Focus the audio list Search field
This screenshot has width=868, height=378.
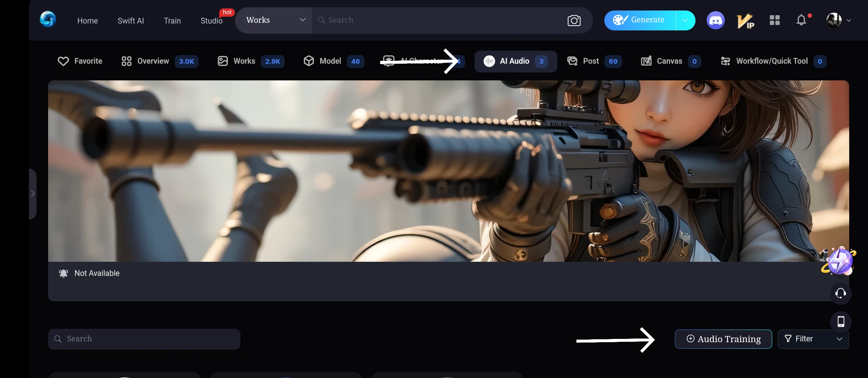[144, 339]
